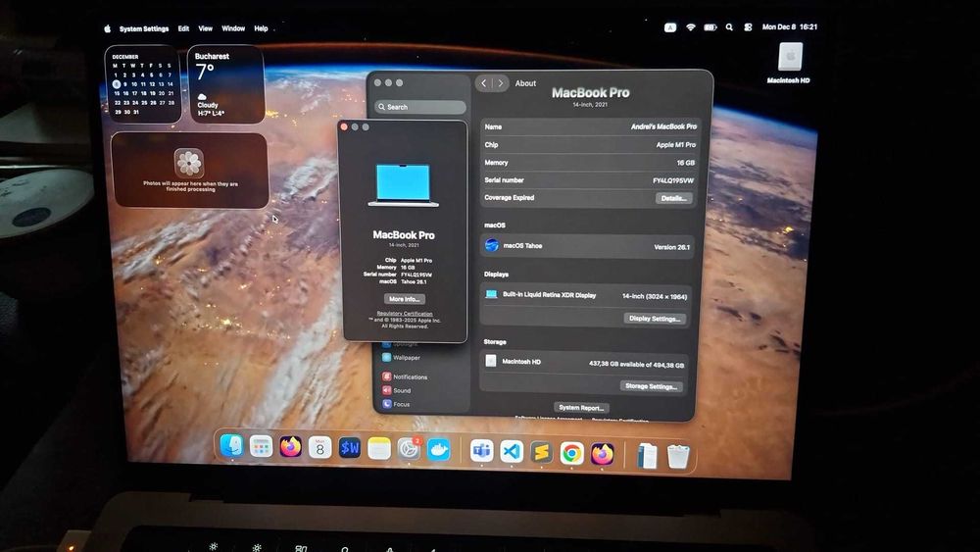The image size is (980, 552).
Task: Open Microsoft Teams from the Dock
Action: (481, 451)
